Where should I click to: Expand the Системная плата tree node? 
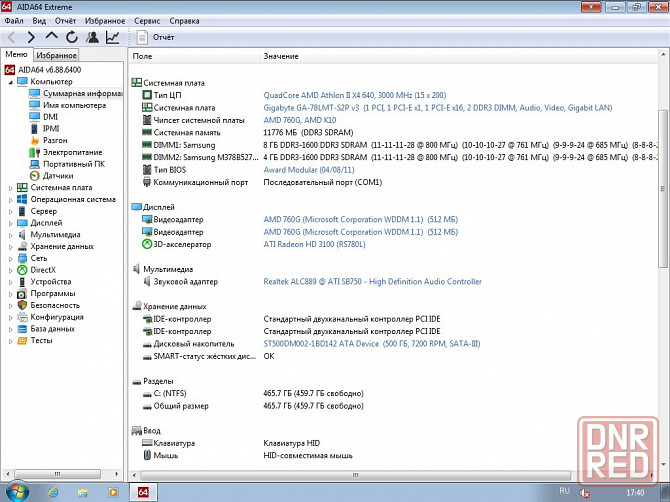11,188
